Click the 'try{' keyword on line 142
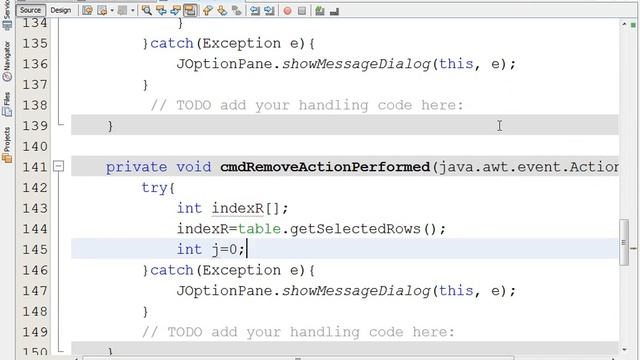The height and width of the screenshot is (360, 640). click(x=158, y=188)
